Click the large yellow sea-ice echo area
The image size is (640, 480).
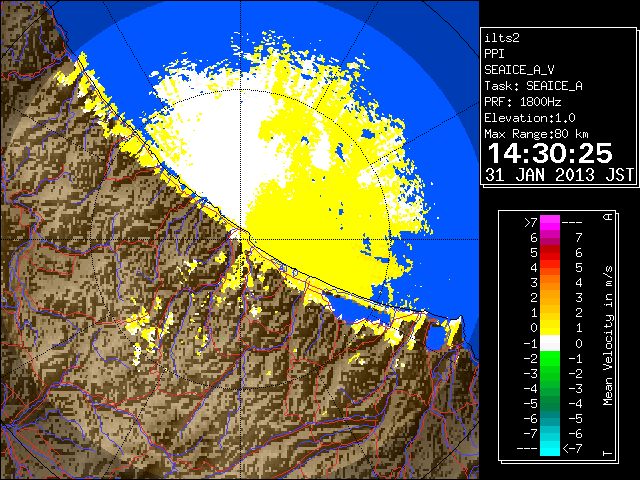tap(318, 229)
